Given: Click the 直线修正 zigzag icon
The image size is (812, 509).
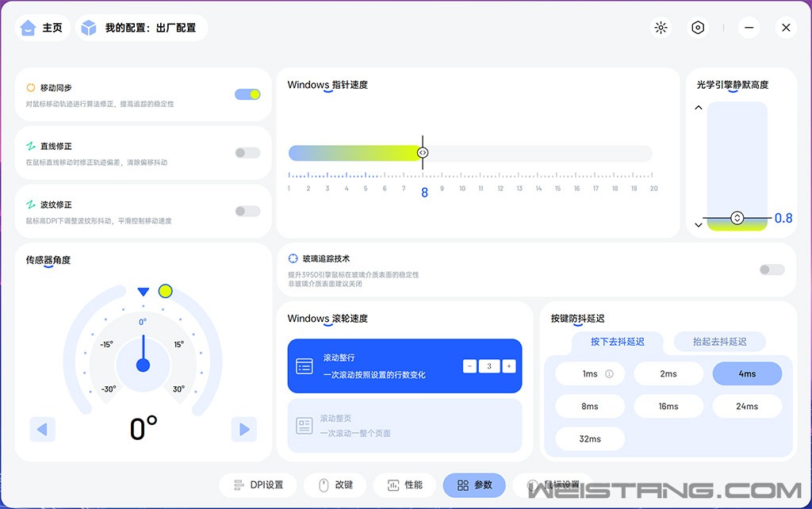Looking at the screenshot, I should click(31, 146).
